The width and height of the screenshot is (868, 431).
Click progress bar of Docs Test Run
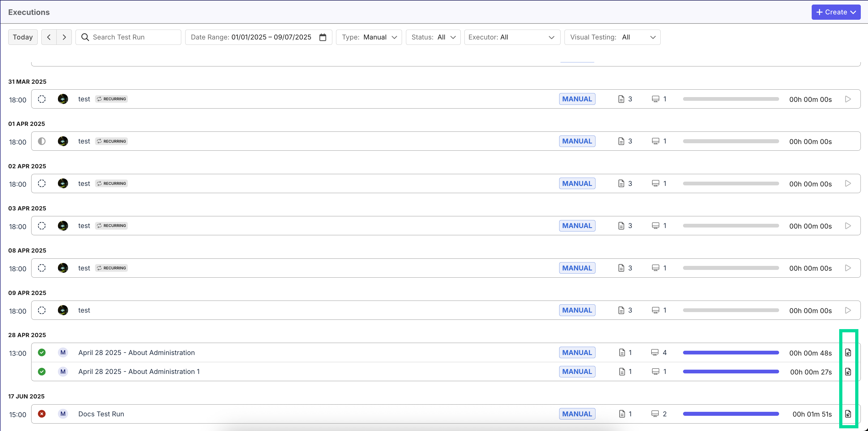pyautogui.click(x=731, y=414)
